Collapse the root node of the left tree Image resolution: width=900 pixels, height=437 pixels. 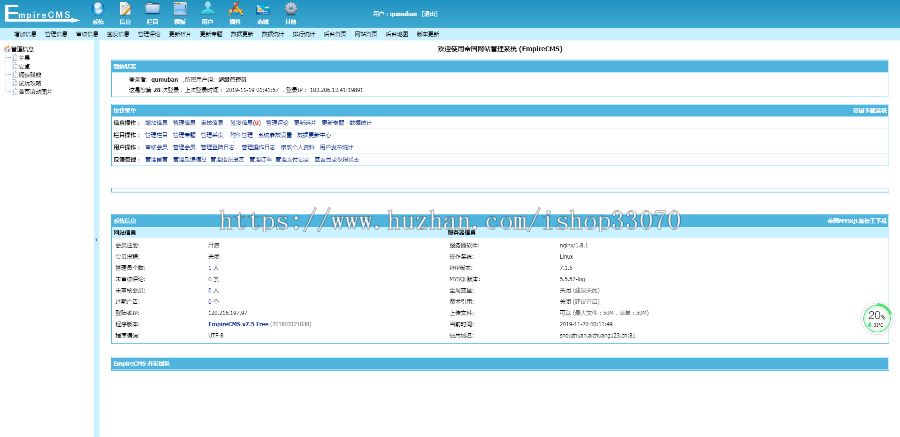pyautogui.click(x=6, y=48)
